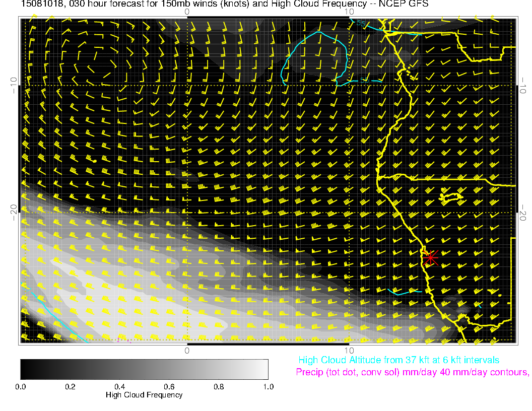Click the top axis longitude label '0'
Image resolution: width=532 pixels, height=411 pixels.
[x=187, y=12]
